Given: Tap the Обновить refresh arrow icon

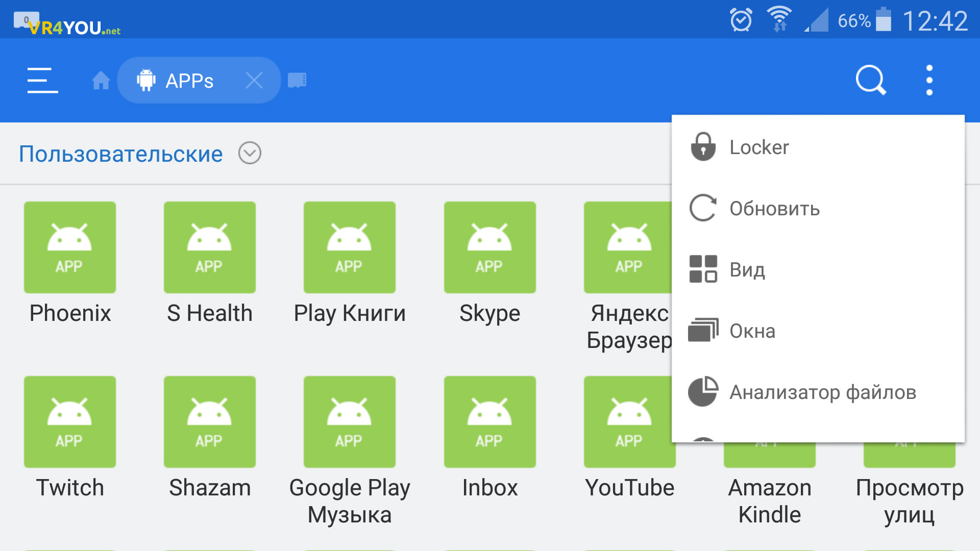Looking at the screenshot, I should 703,208.
